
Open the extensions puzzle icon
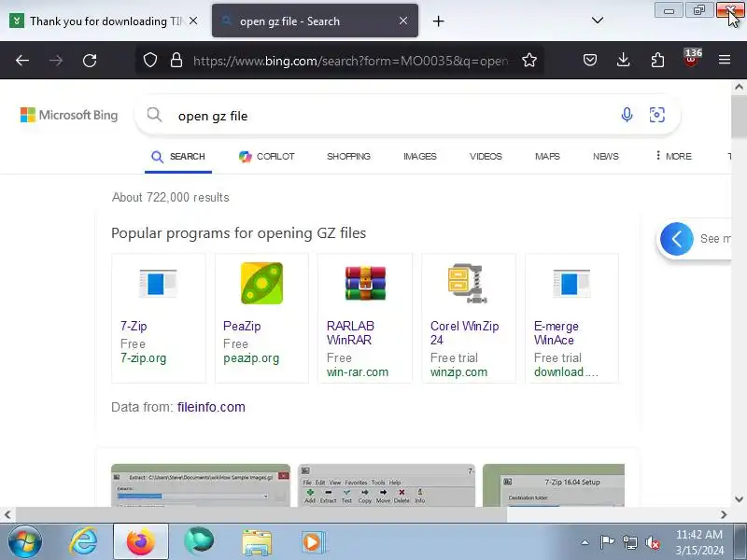[x=657, y=60]
